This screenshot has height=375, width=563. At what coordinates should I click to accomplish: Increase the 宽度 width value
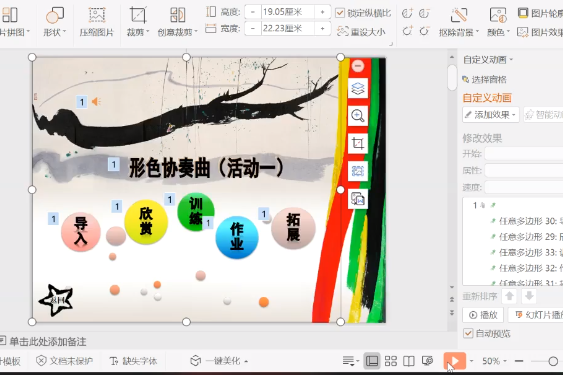tap(322, 28)
